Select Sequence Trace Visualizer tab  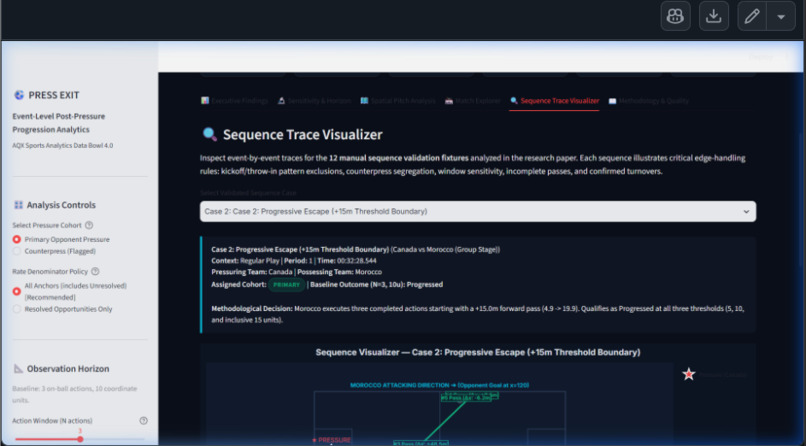click(x=554, y=101)
